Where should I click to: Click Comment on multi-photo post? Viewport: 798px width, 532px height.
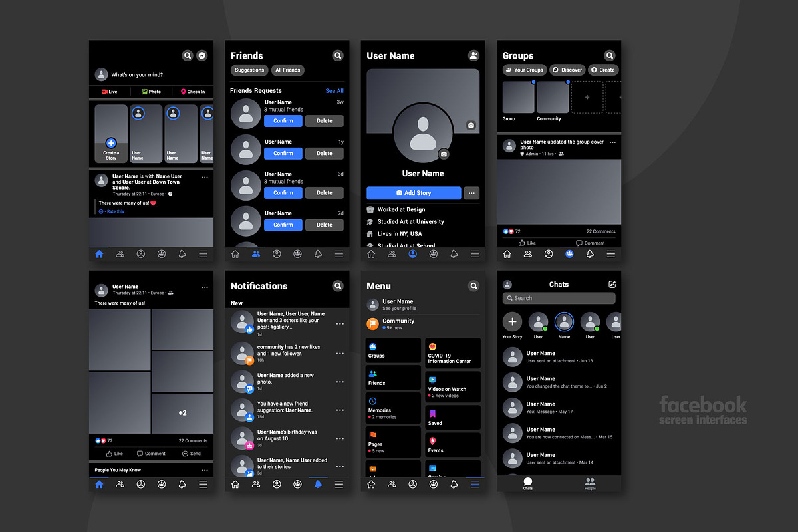151,454
